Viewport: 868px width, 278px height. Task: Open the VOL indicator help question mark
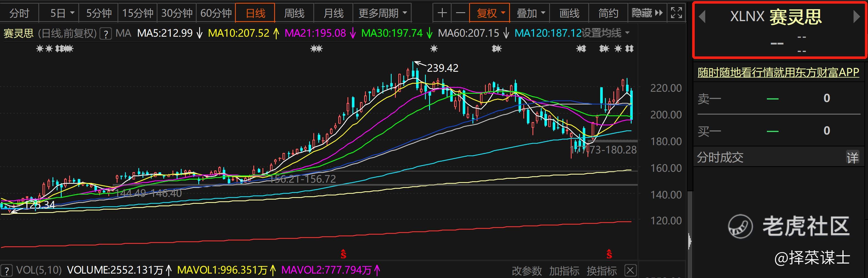(7, 270)
